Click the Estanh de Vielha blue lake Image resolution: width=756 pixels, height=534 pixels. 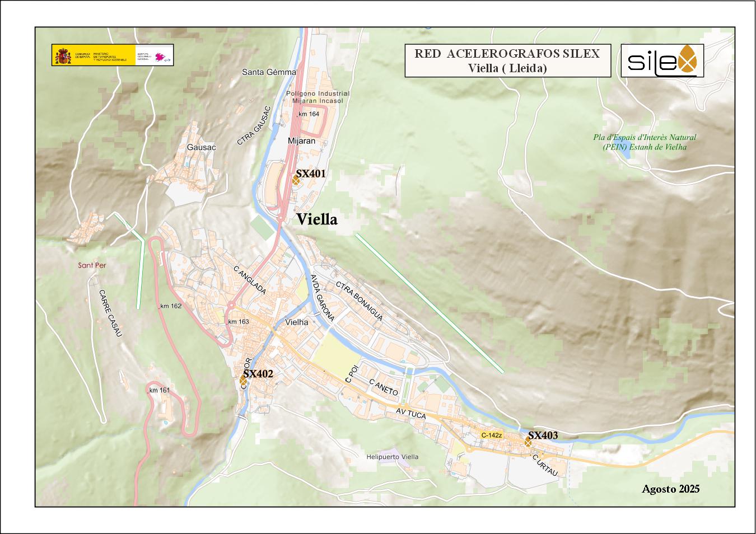pos(626,153)
